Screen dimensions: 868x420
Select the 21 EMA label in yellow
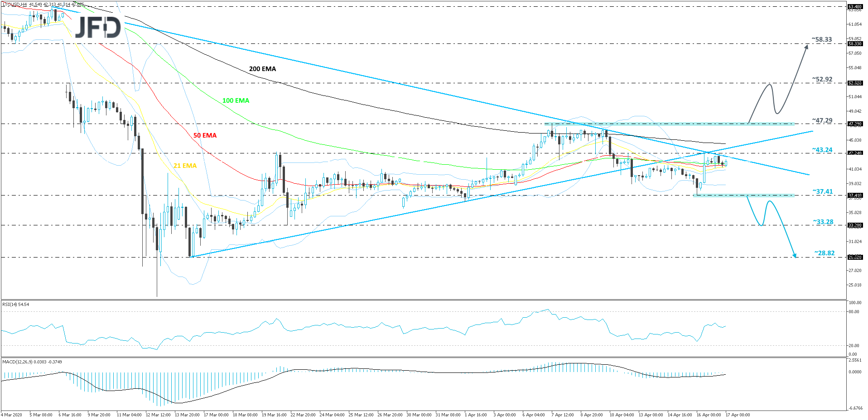pyautogui.click(x=185, y=166)
